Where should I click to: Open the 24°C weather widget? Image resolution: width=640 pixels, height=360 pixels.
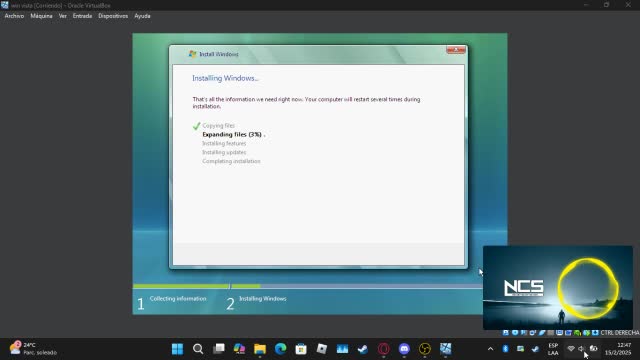click(33, 349)
